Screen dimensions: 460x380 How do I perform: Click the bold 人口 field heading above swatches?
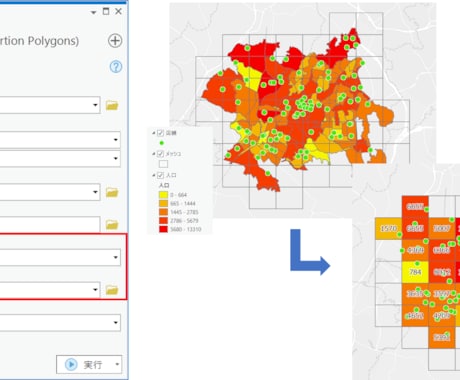164,185
